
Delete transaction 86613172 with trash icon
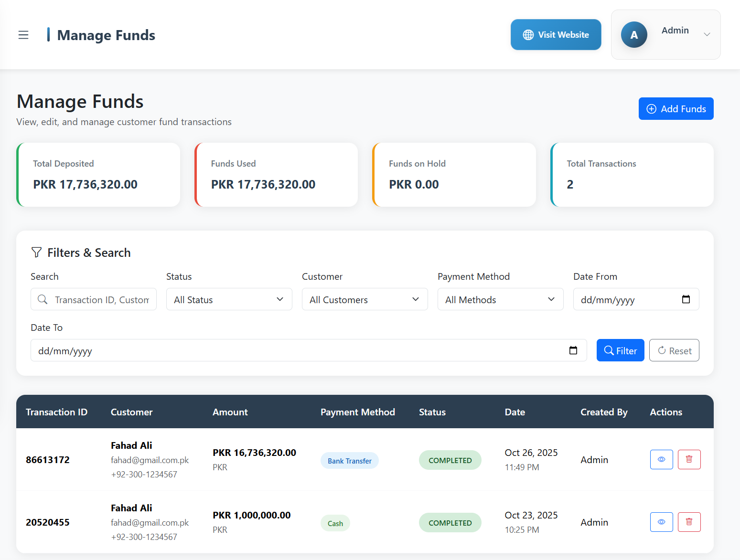689,459
